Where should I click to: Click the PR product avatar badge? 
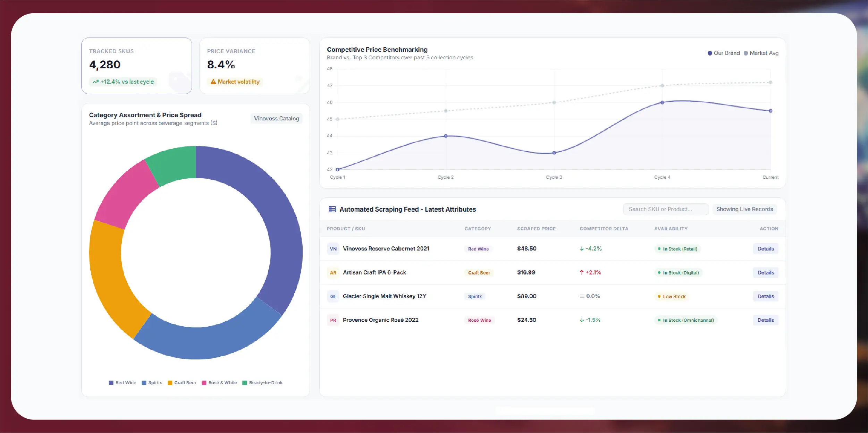coord(333,320)
